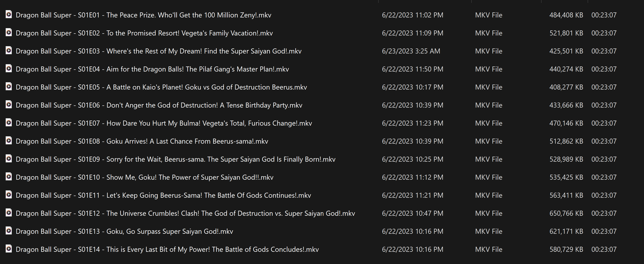
Task: Select the S01E06 Tense Birthday Party file
Action: click(159, 105)
